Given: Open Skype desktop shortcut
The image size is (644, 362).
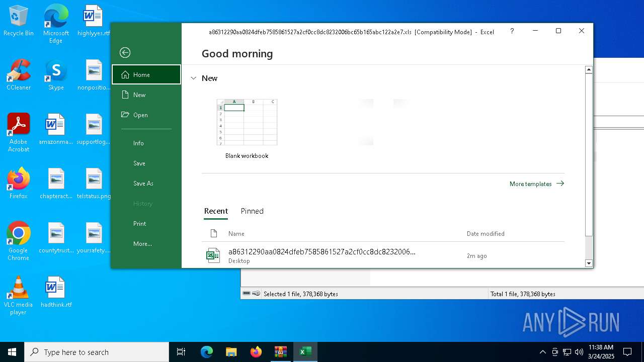Looking at the screenshot, I should (56, 75).
